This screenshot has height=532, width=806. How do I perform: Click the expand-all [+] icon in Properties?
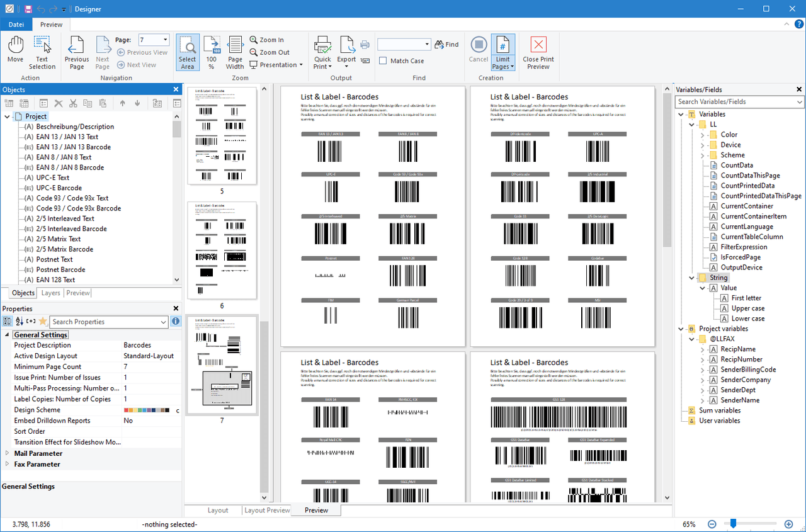31,322
